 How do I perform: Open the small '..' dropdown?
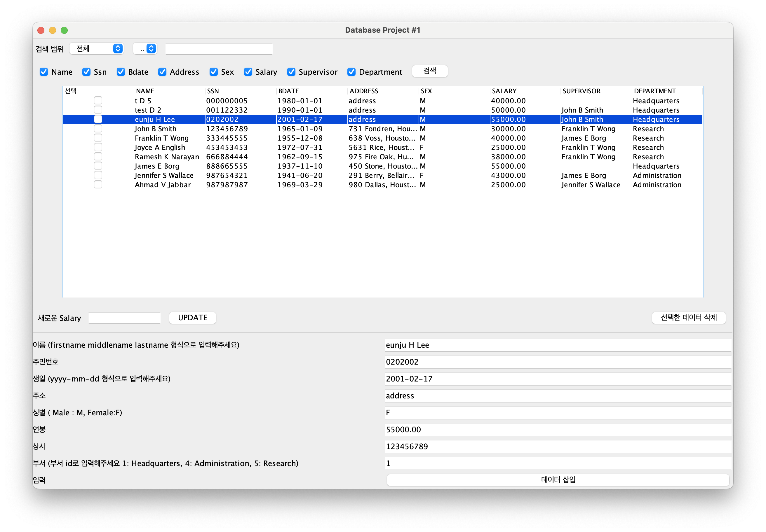click(x=145, y=49)
